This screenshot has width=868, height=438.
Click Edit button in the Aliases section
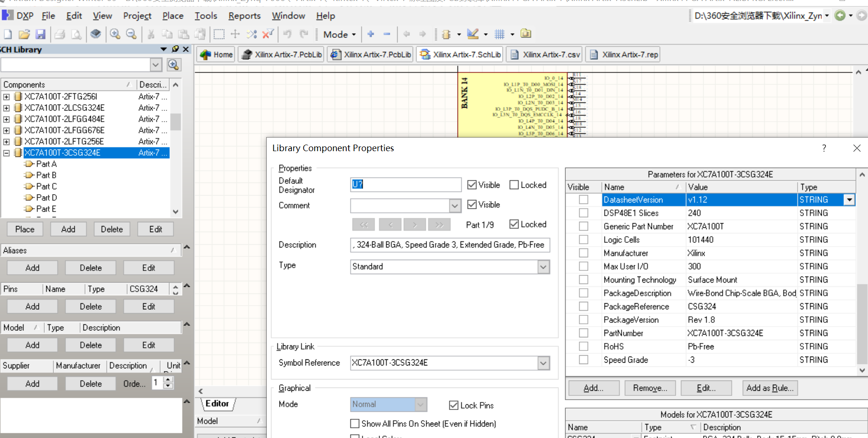pyautogui.click(x=149, y=268)
